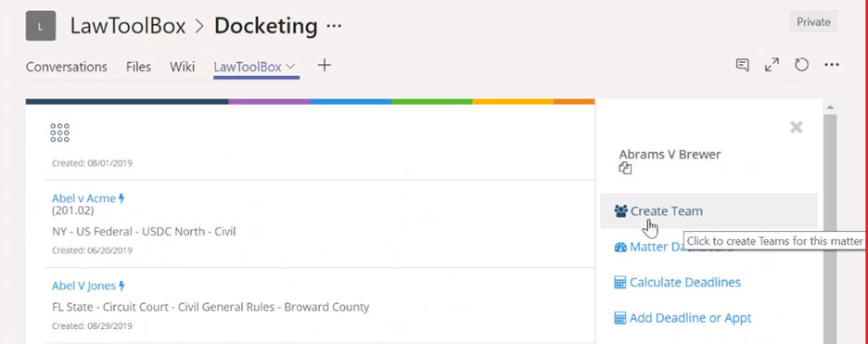This screenshot has height=344, width=868.
Task: Open the Abel v Acme matter link
Action: pyautogui.click(x=84, y=198)
